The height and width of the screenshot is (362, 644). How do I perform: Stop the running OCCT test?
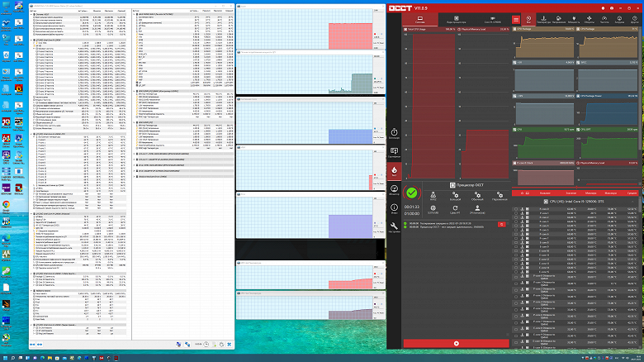point(457,343)
